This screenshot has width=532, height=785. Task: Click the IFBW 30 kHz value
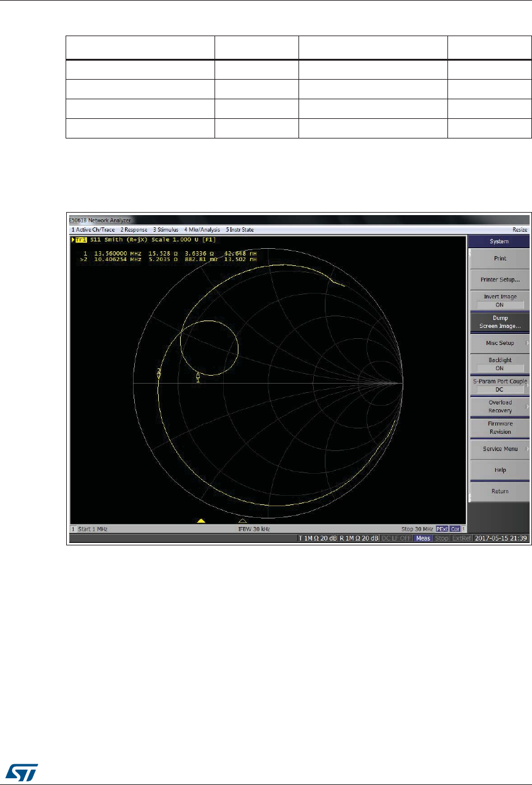[254, 528]
